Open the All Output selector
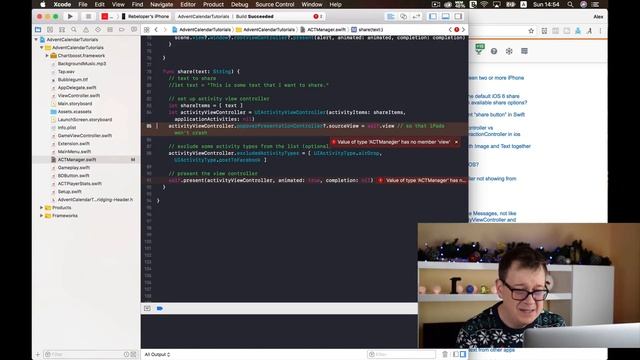This screenshot has height=360, width=640. (157, 354)
